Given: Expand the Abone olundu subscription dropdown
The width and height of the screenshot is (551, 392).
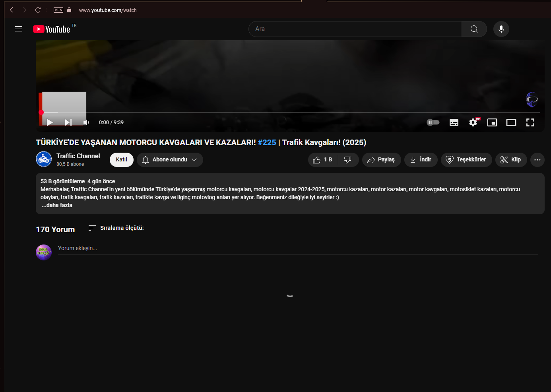Looking at the screenshot, I should click(x=170, y=159).
